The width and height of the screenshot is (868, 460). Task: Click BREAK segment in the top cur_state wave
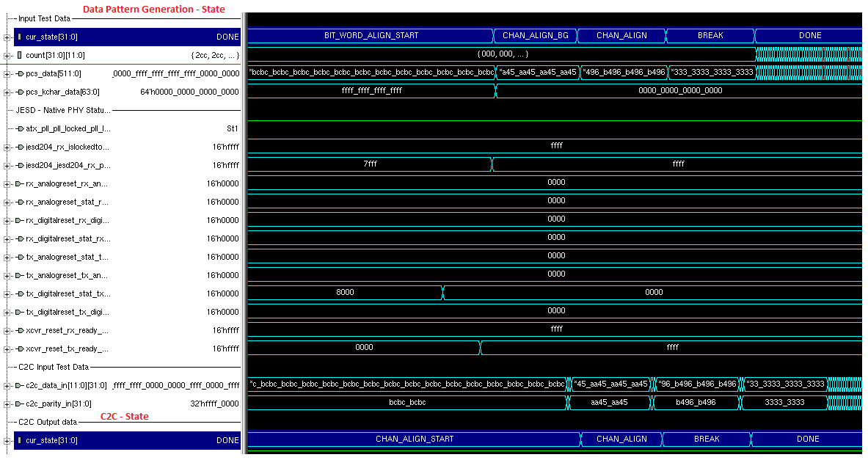pyautogui.click(x=710, y=35)
